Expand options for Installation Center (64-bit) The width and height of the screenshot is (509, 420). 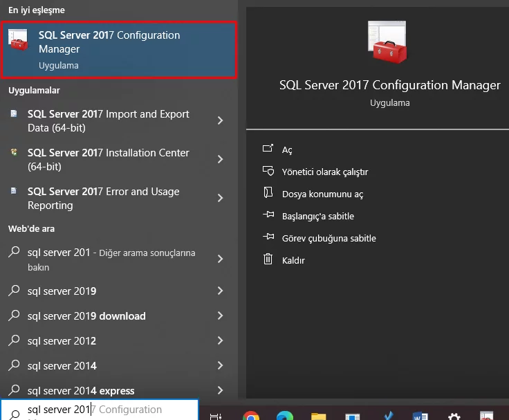[221, 159]
